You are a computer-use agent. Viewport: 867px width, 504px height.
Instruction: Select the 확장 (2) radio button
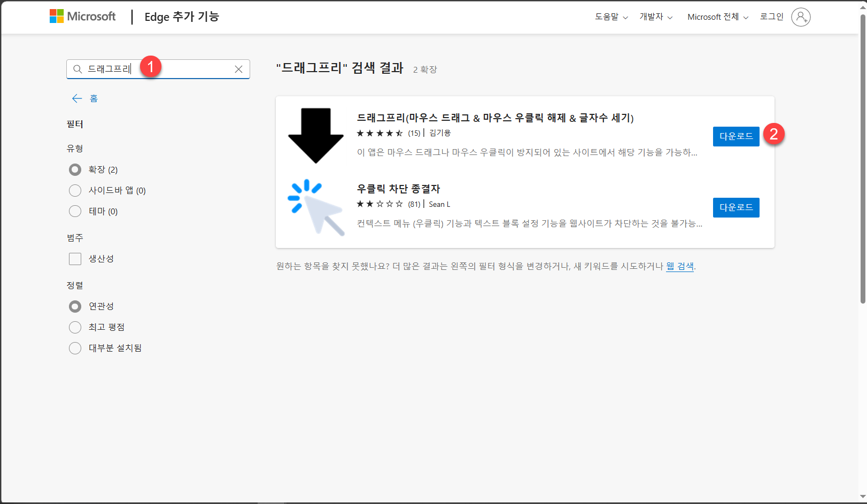click(x=75, y=169)
